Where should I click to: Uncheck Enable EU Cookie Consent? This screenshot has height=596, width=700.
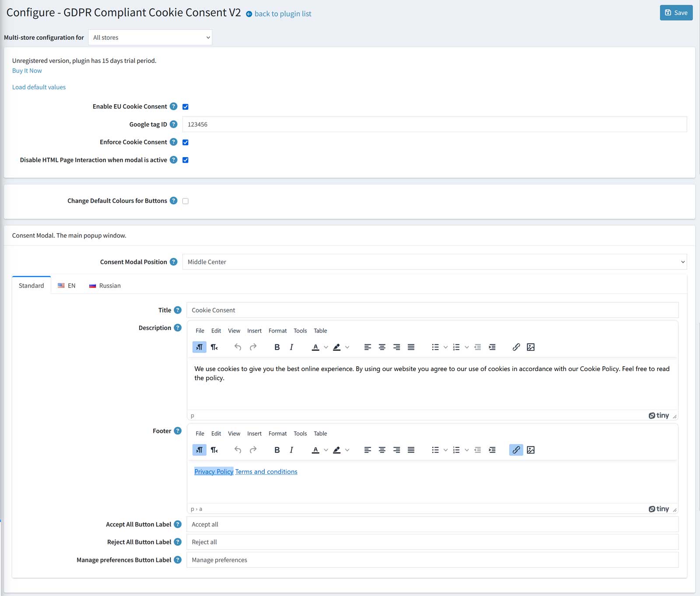(185, 107)
